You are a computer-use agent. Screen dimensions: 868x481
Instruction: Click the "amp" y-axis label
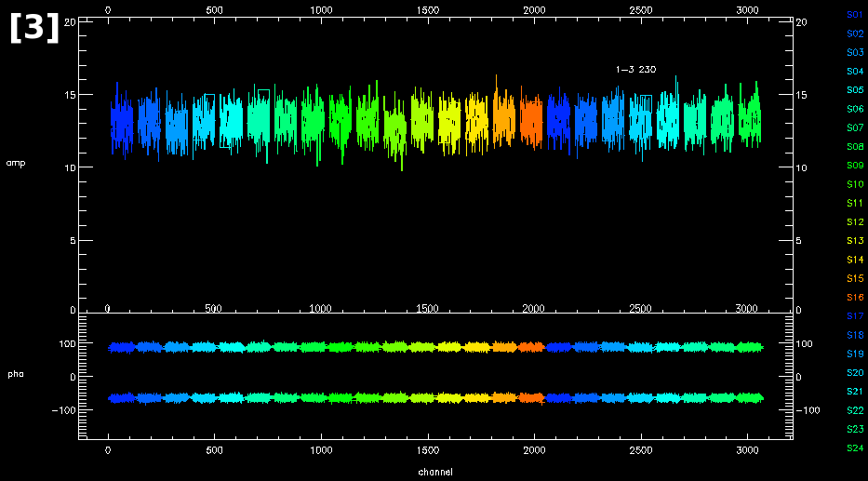[x=16, y=163]
